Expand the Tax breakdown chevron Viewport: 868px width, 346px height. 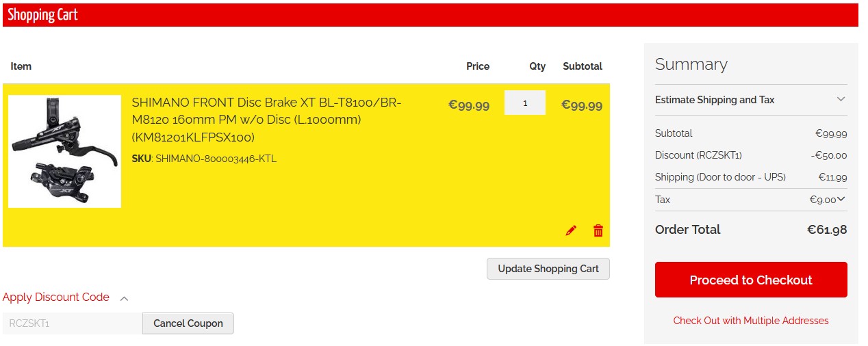point(841,200)
